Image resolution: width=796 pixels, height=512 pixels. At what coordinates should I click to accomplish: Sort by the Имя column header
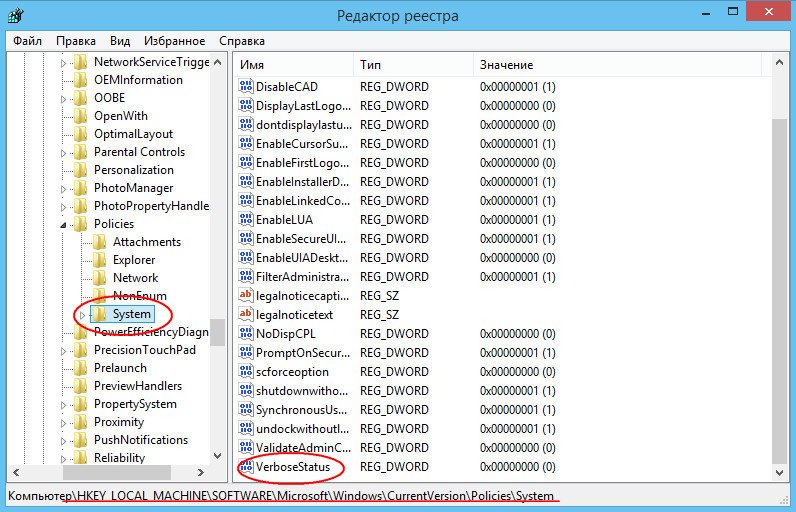(x=294, y=65)
